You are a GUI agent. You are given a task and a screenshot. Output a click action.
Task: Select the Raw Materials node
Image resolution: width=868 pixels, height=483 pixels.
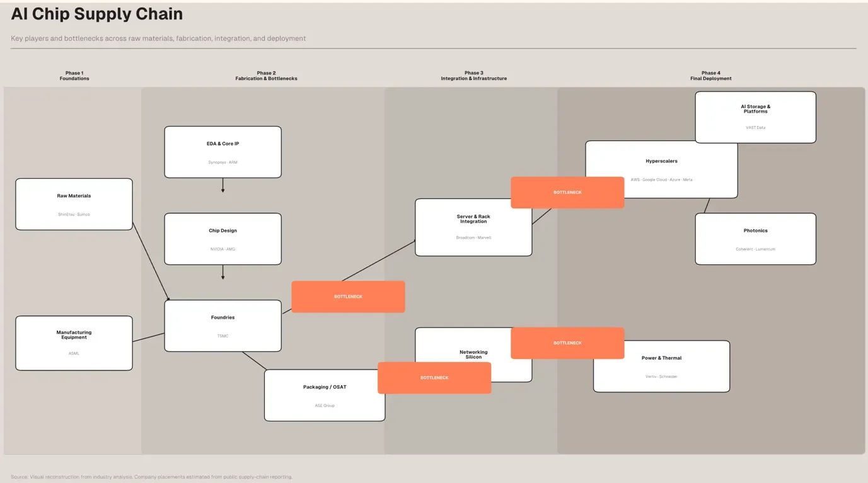74,203
